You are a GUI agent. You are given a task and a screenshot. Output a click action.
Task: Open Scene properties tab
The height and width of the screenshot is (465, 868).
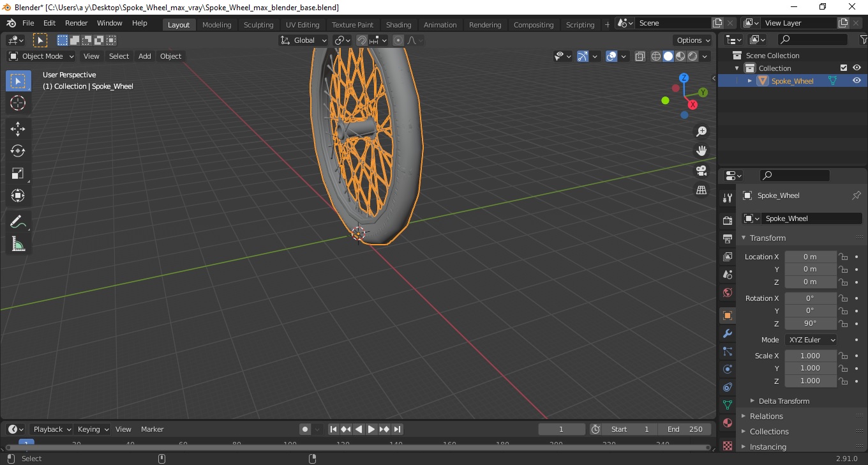(727, 275)
